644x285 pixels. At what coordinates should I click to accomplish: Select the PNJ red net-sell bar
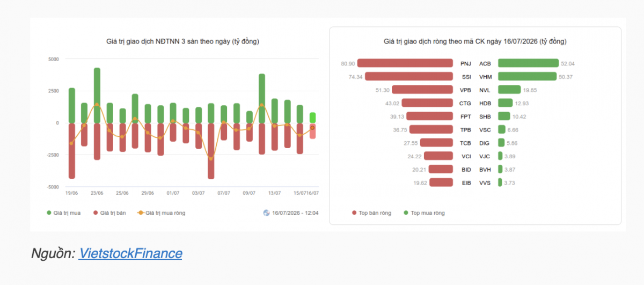405,63
